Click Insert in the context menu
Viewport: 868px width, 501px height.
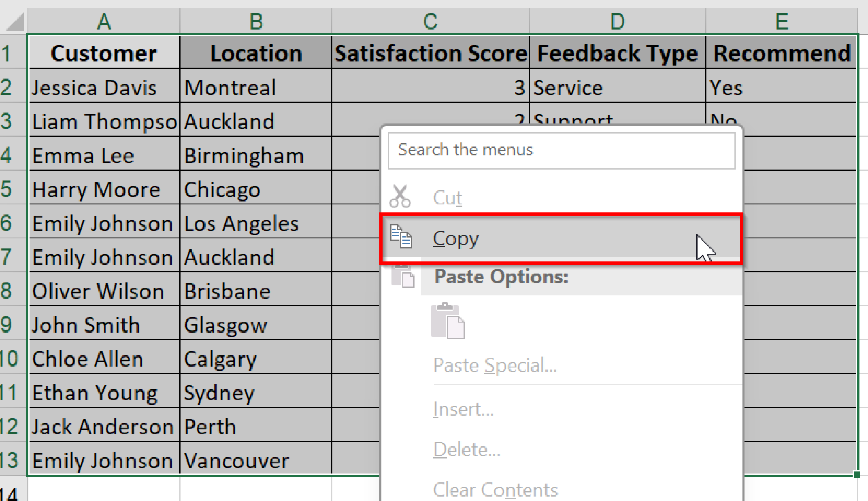462,409
